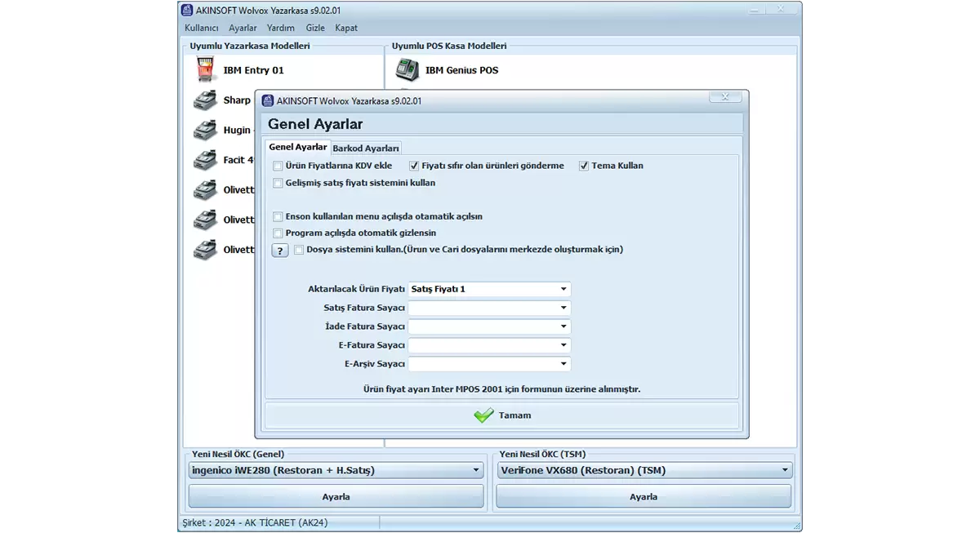
Task: Click the first Olivetti cash register icon
Action: [204, 190]
